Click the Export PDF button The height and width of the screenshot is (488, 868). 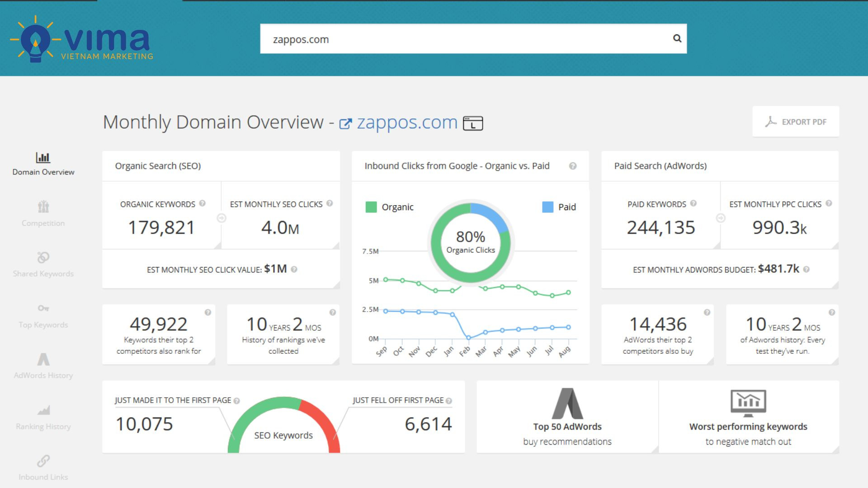(x=796, y=122)
